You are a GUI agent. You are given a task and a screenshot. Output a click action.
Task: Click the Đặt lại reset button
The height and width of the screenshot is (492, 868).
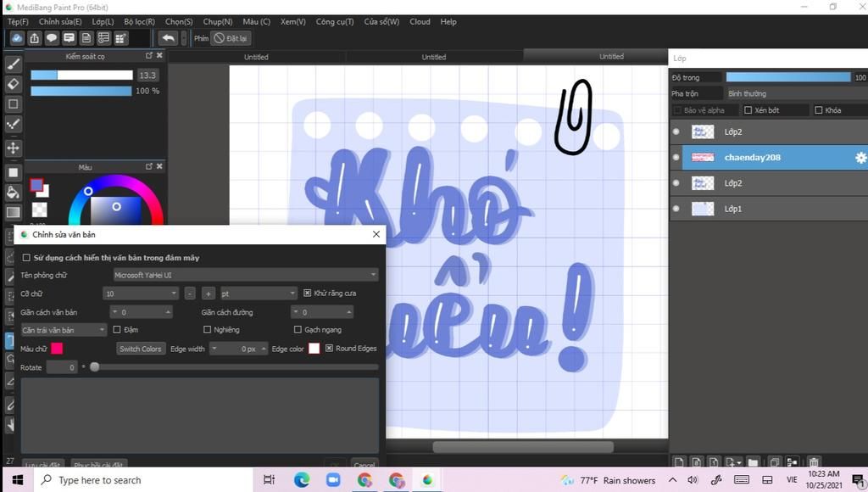pyautogui.click(x=231, y=38)
